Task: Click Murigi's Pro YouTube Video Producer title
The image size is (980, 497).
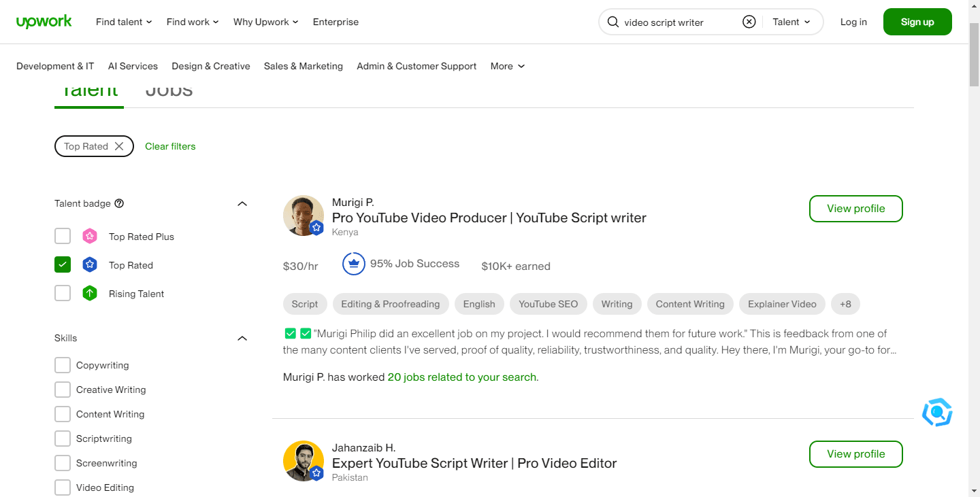Action: tap(489, 218)
